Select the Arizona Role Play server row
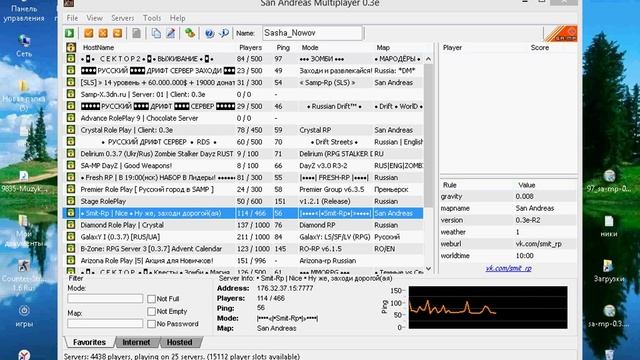 (x=244, y=260)
